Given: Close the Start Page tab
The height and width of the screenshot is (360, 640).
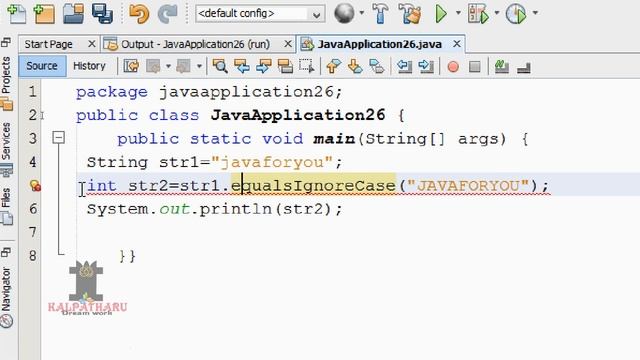Looking at the screenshot, I should 92,44.
